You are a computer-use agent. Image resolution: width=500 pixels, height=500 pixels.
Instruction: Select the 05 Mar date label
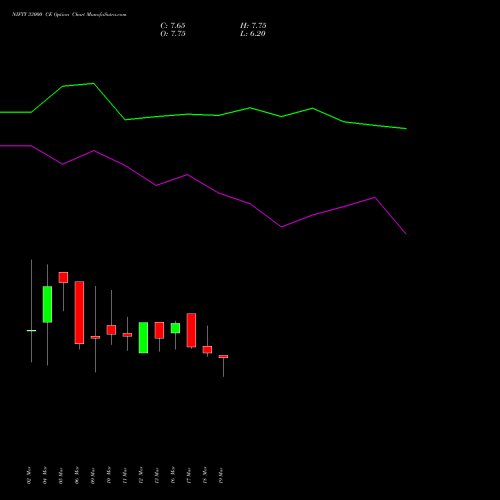[61, 475]
